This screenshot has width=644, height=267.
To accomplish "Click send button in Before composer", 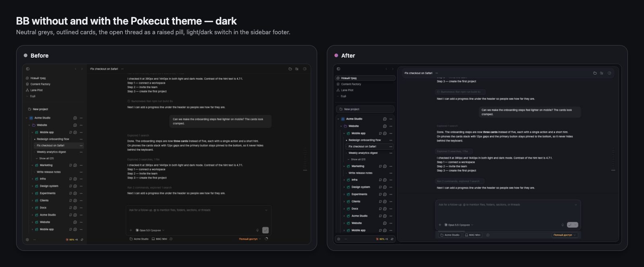I will tap(265, 230).
